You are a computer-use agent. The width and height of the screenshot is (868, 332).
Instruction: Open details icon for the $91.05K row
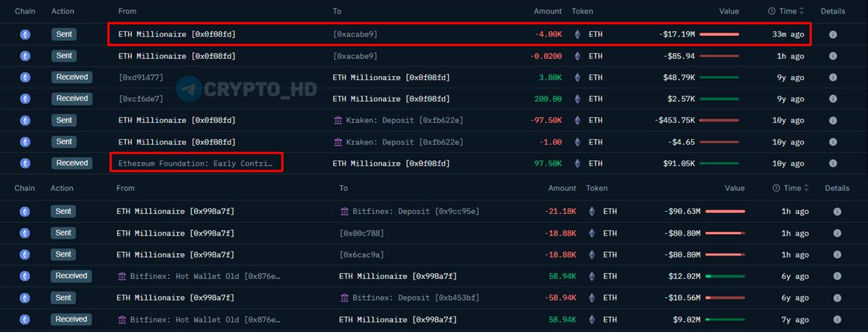[x=833, y=164]
